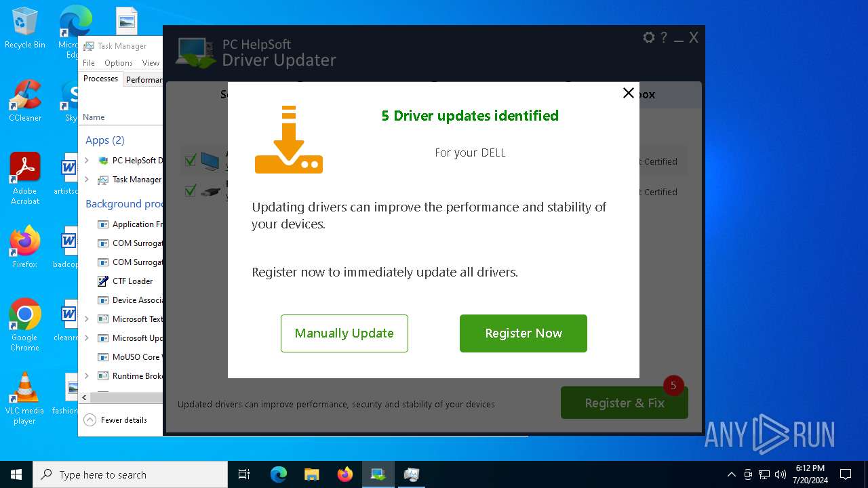Select the MoUSO Core process icon
Screen dimensions: 868x488
pyautogui.click(x=103, y=357)
